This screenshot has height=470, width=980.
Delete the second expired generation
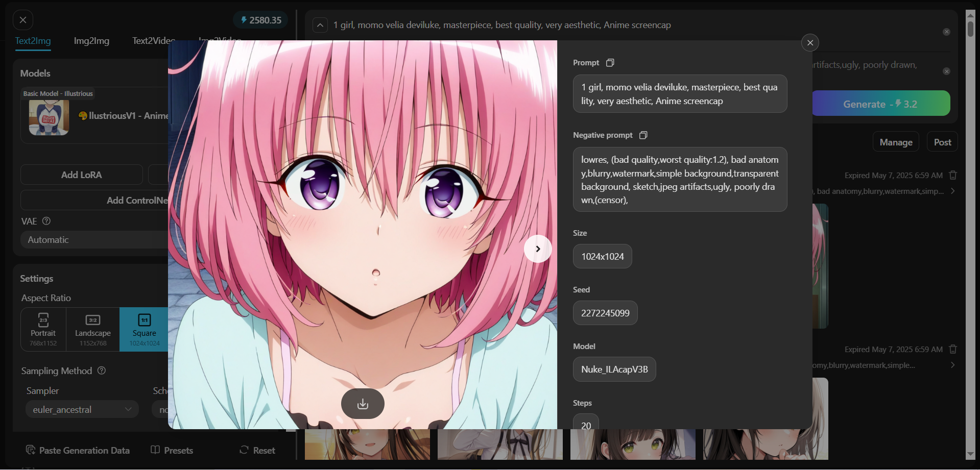click(x=953, y=349)
